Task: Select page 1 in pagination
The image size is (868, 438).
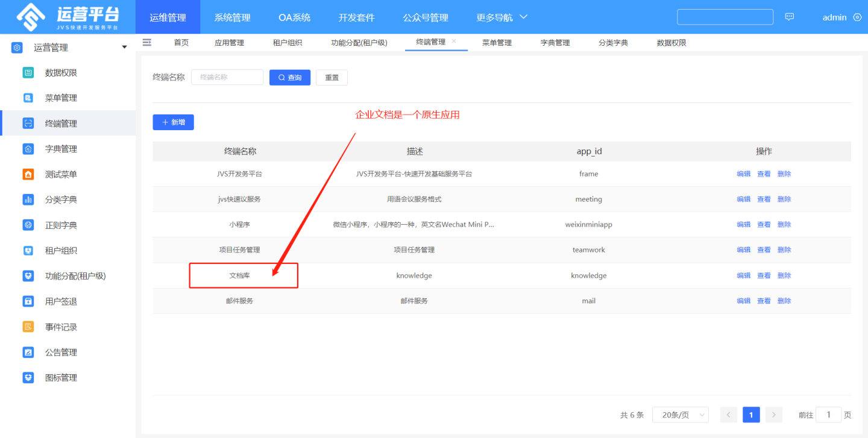Action: 751,415
